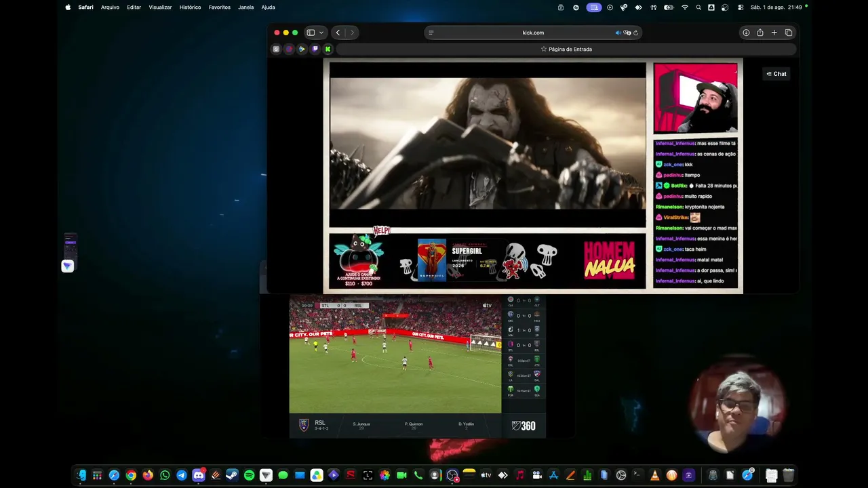Open the page reader menu in address bar
Image resolution: width=868 pixels, height=488 pixels.
(x=431, y=33)
